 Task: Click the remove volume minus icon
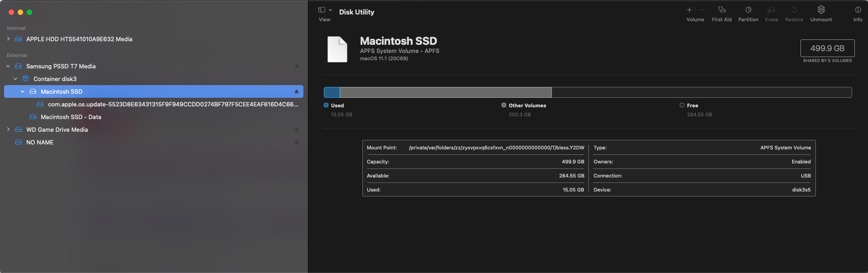pyautogui.click(x=701, y=10)
